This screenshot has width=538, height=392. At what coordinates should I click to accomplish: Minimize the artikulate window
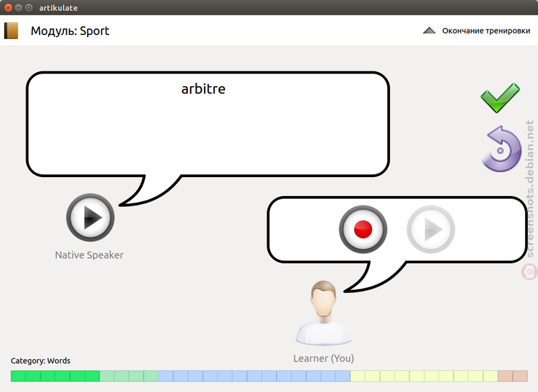click(x=19, y=7)
